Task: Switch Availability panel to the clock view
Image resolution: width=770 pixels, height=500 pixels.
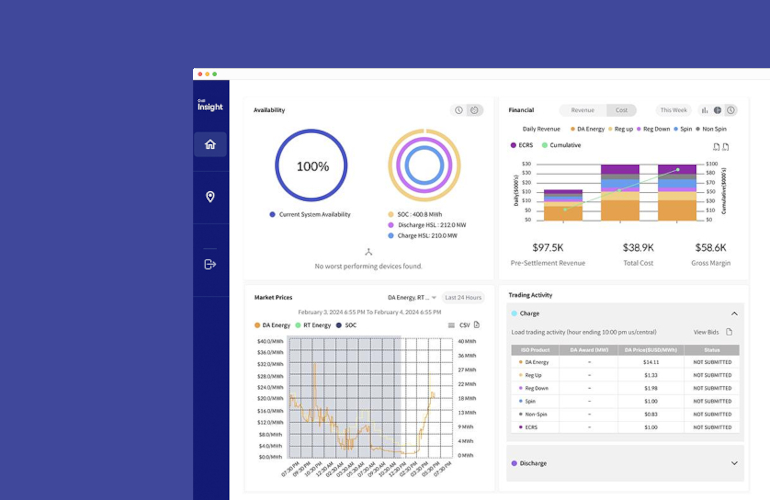Action: coord(459,110)
